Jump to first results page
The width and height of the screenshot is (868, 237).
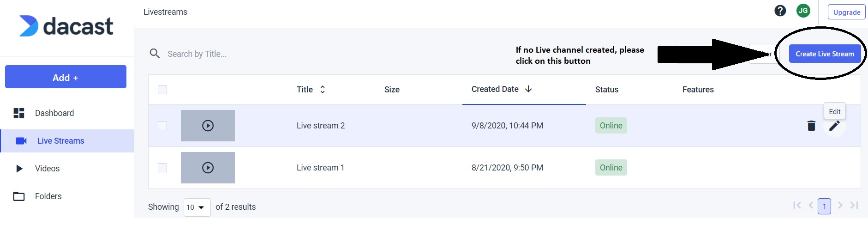tap(797, 206)
